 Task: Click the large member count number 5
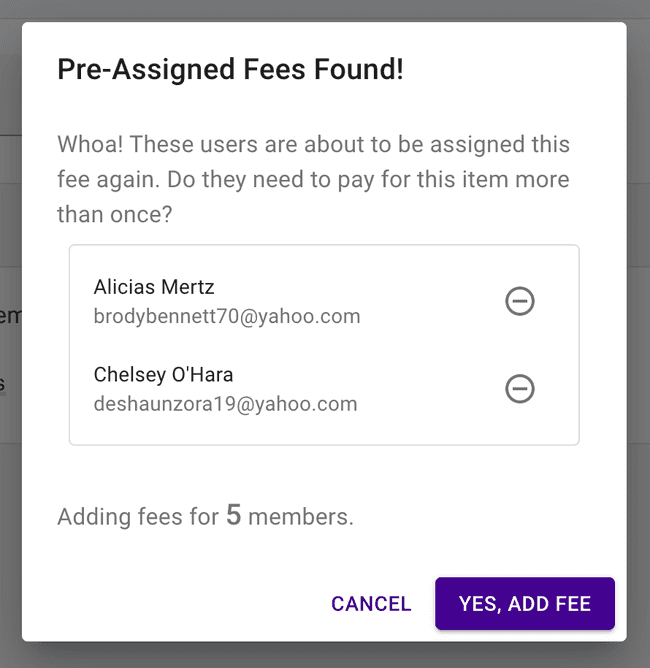(233, 515)
